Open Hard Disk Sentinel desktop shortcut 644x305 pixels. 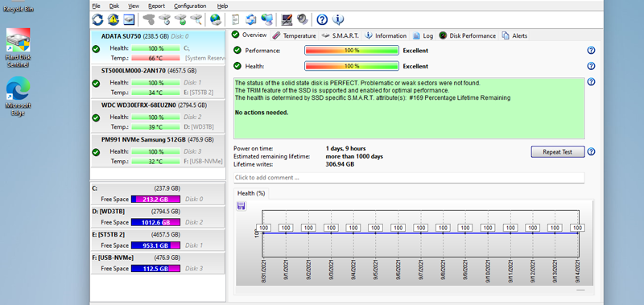click(18, 47)
